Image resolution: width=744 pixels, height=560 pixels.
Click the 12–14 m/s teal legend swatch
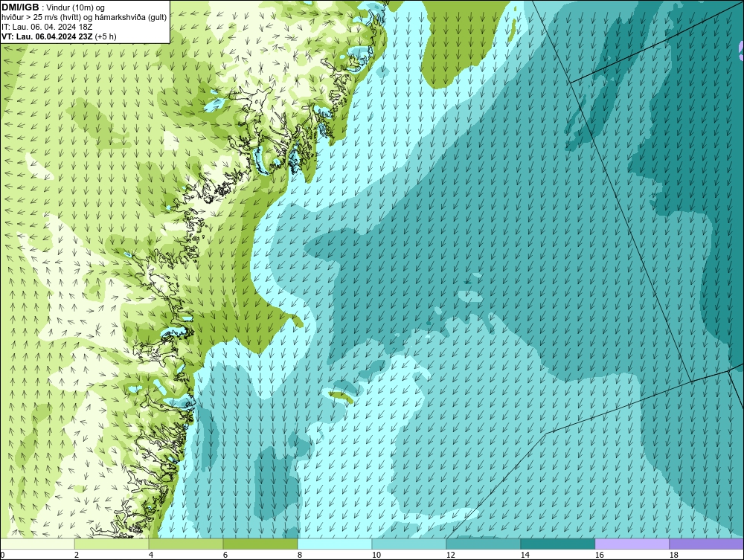click(483, 544)
